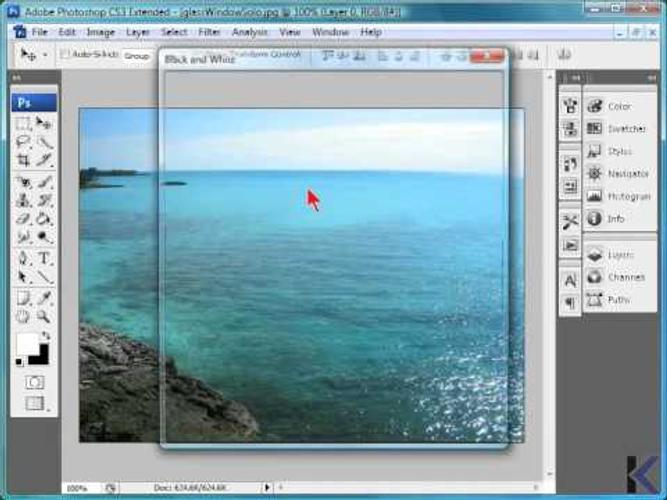Click the zoom percentage field in status bar
Image resolution: width=667 pixels, height=500 pixels.
tap(79, 488)
